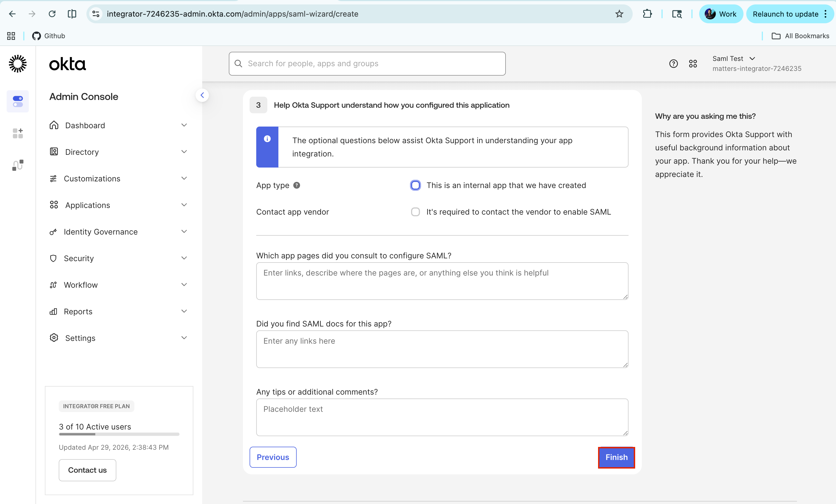This screenshot has height=504, width=836.
Task: Open the Saml Test account dropdown
Action: click(734, 59)
